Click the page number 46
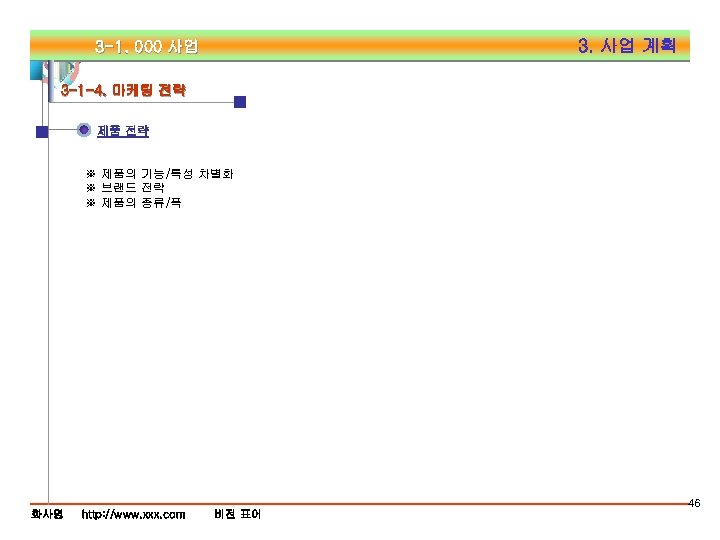This screenshot has width=720, height=540. pyautogui.click(x=694, y=503)
